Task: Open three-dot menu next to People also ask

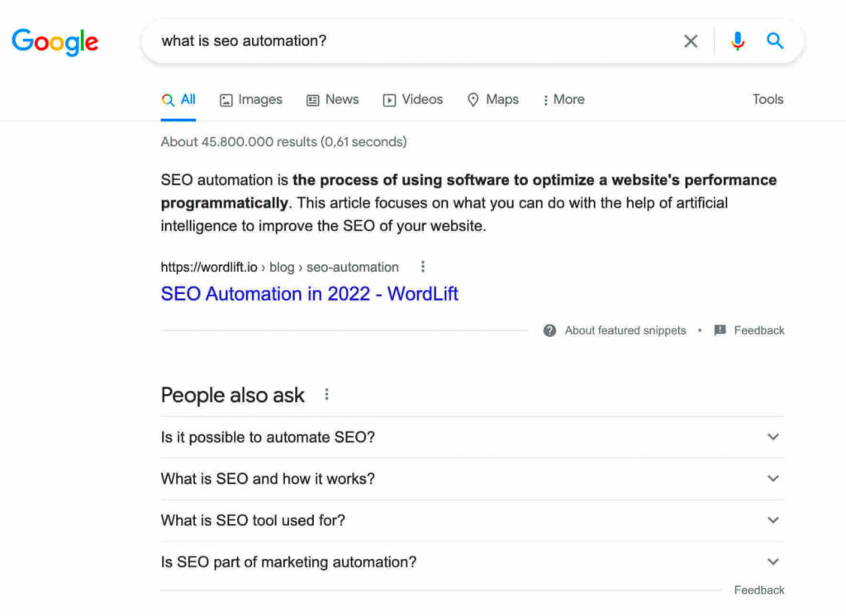Action: point(326,395)
